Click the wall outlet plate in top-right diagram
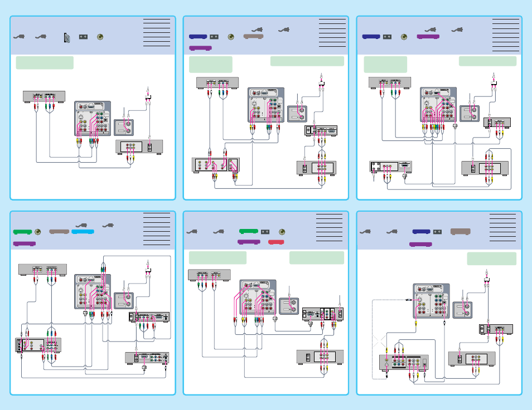The image size is (532, 410). click(470, 114)
